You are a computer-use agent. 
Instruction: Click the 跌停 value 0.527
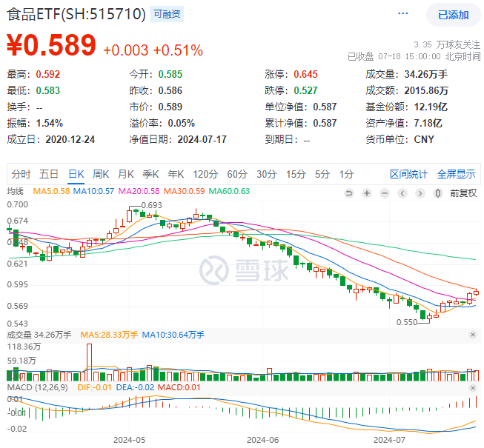(x=305, y=90)
